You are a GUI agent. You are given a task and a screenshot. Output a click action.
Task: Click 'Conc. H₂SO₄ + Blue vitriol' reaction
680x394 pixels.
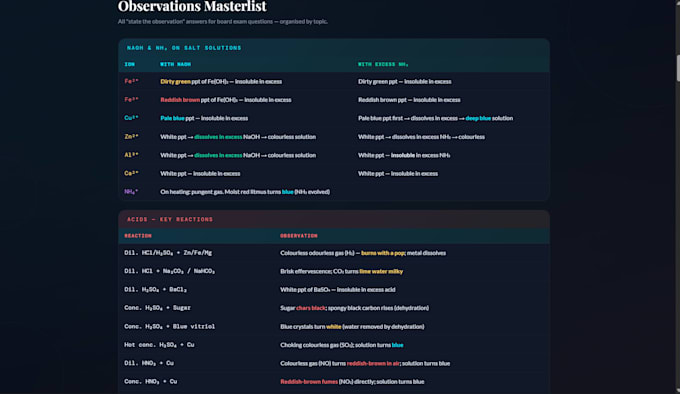pos(170,326)
